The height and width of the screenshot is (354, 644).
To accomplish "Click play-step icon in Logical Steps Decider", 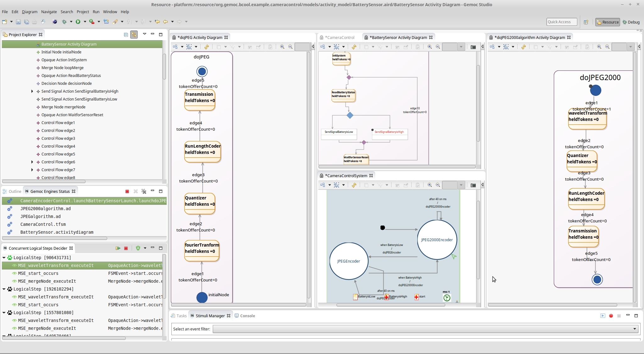I will (x=118, y=248).
